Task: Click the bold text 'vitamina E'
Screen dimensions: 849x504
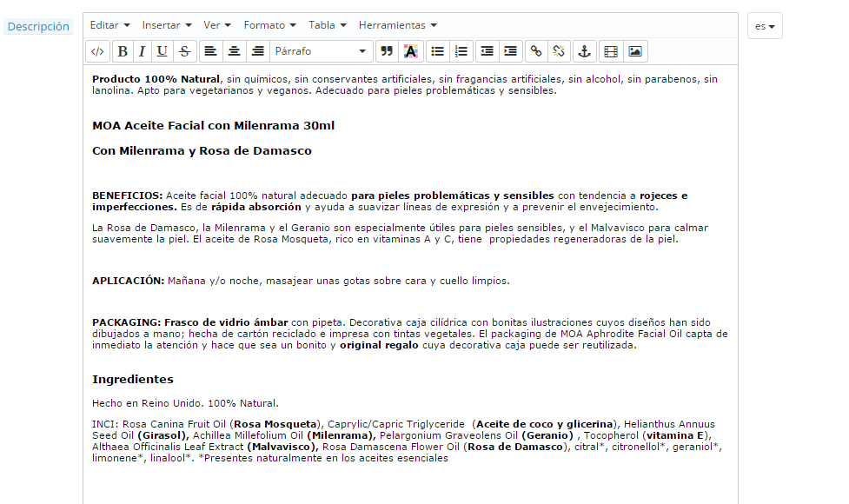Action: (674, 435)
